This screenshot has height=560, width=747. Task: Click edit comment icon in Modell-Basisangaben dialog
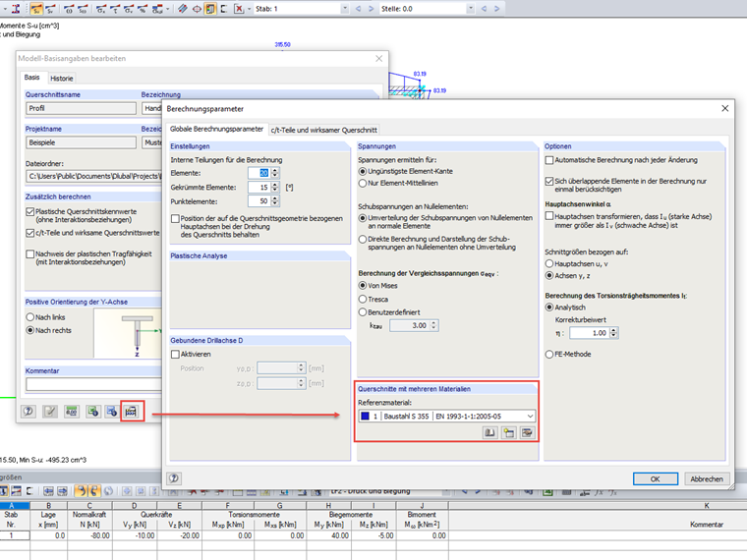click(49, 411)
